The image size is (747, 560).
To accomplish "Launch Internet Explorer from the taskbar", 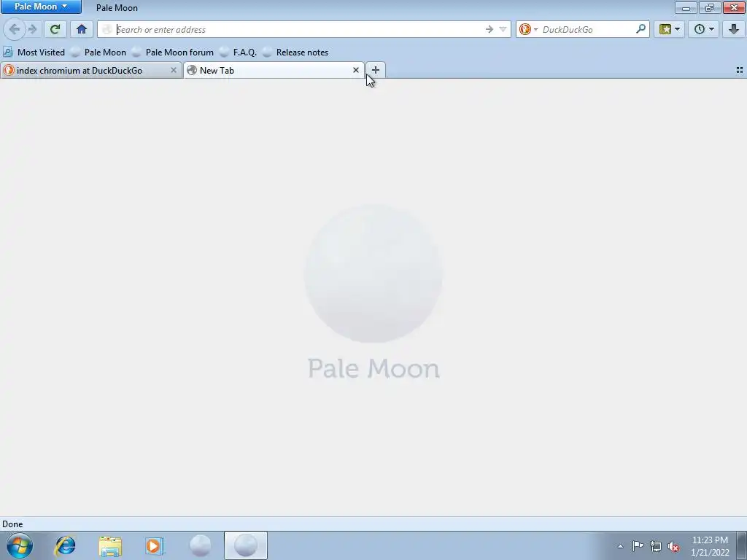I will coord(65,545).
